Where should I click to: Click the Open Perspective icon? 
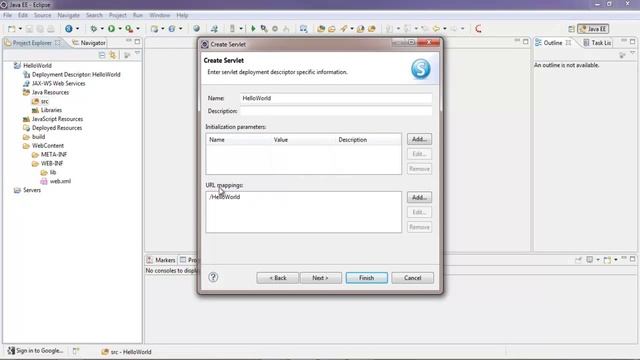(x=571, y=29)
